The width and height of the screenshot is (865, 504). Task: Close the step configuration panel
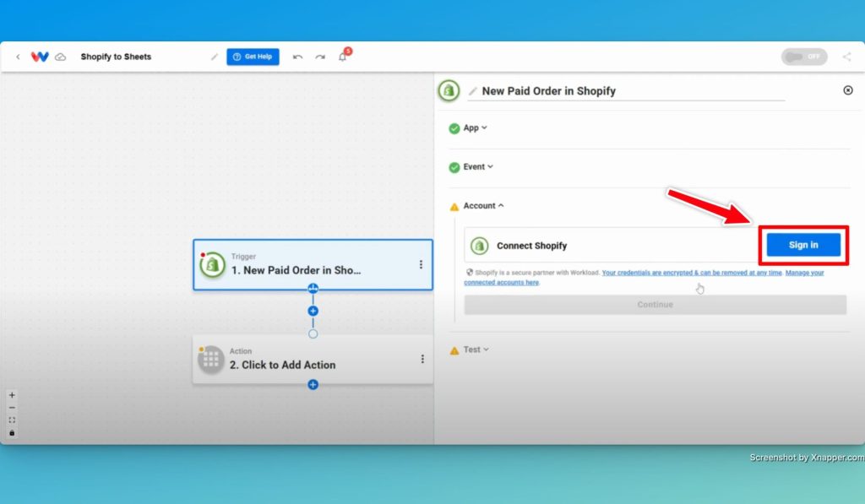coord(848,90)
